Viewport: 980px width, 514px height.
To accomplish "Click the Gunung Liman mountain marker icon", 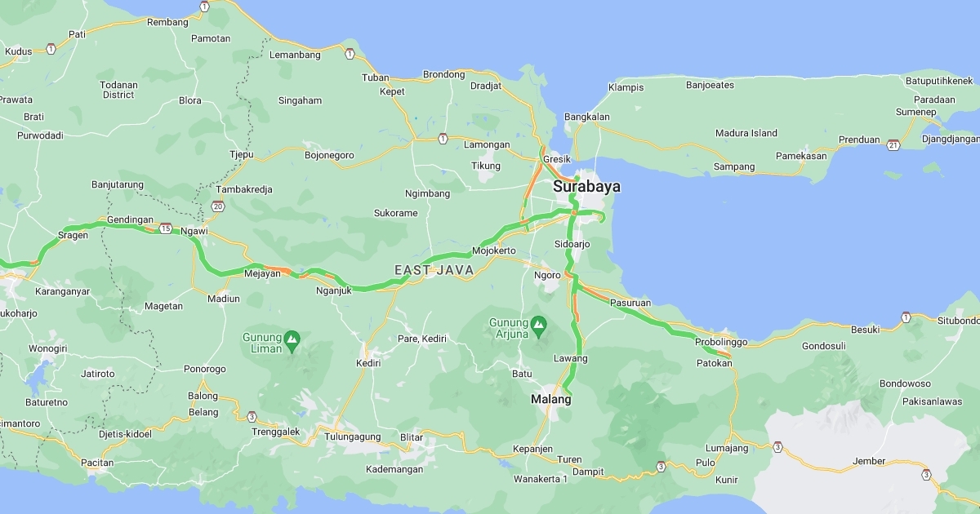I will pyautogui.click(x=292, y=338).
